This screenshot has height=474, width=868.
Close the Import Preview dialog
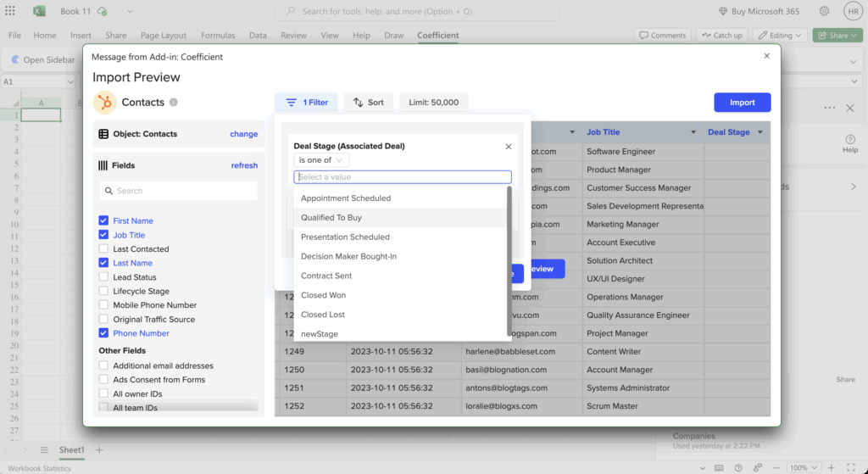pyautogui.click(x=766, y=56)
